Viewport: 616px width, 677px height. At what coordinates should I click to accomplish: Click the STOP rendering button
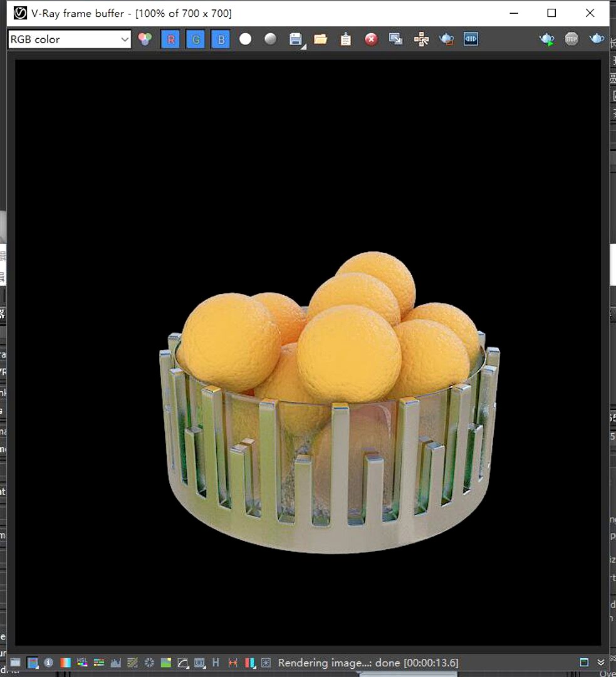(x=572, y=39)
